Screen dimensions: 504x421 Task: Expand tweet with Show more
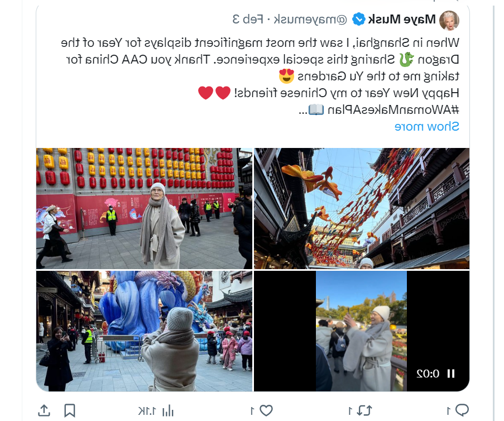tap(426, 126)
